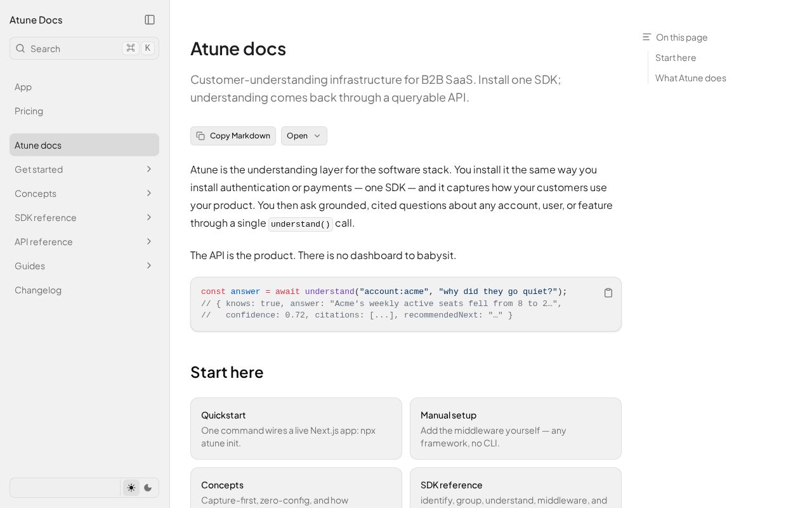The height and width of the screenshot is (508, 812).
Task: Click the copy icon in Copy Markdown
Action: click(x=200, y=136)
